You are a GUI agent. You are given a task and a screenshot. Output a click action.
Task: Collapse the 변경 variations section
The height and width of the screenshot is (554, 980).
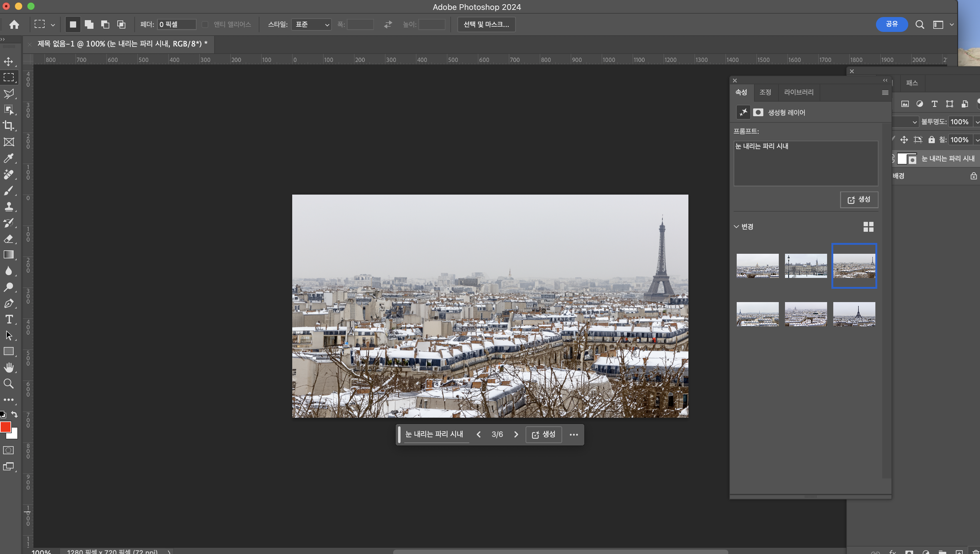(736, 226)
